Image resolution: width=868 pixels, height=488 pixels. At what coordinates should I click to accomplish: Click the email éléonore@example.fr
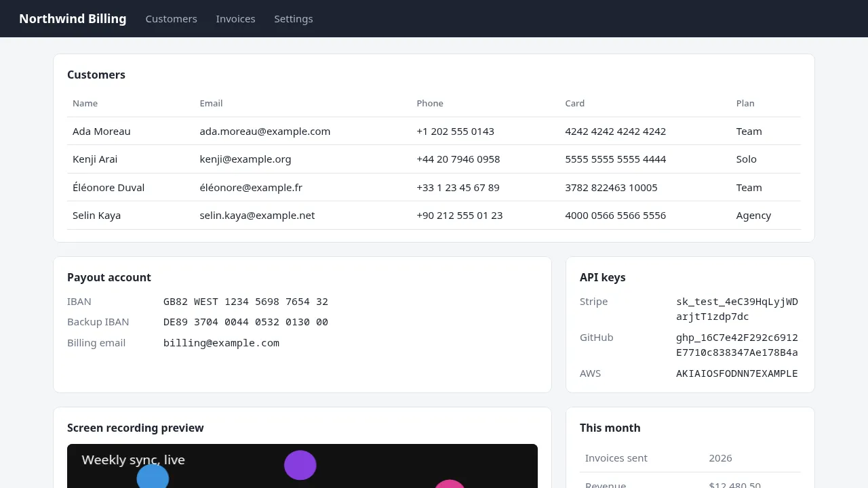click(x=251, y=188)
